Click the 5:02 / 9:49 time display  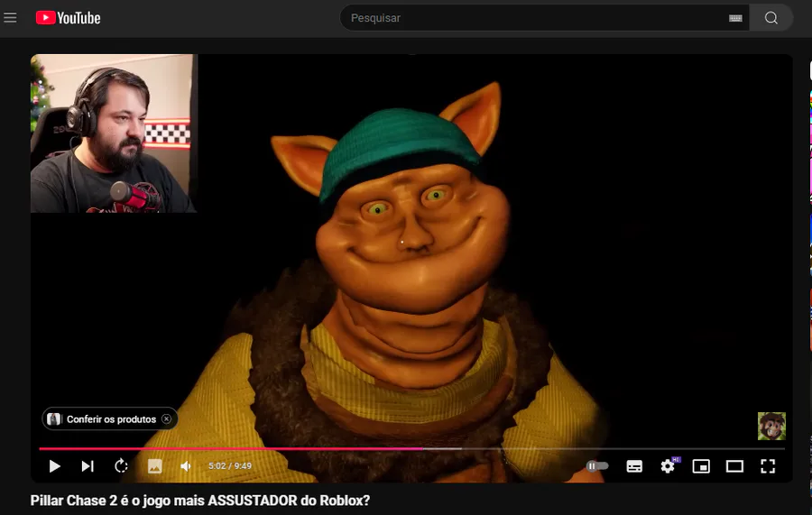click(230, 466)
